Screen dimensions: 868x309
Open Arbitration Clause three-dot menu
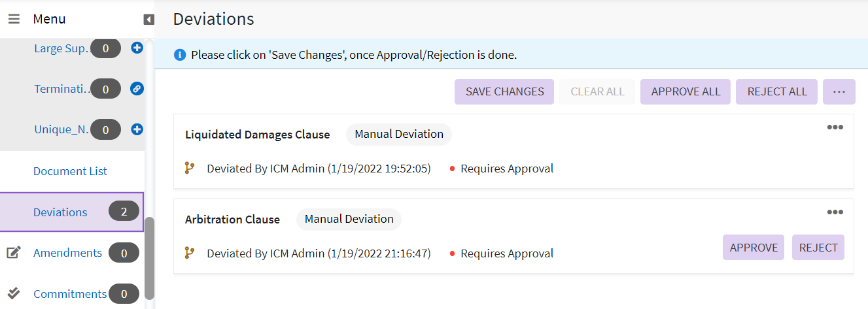pos(835,212)
